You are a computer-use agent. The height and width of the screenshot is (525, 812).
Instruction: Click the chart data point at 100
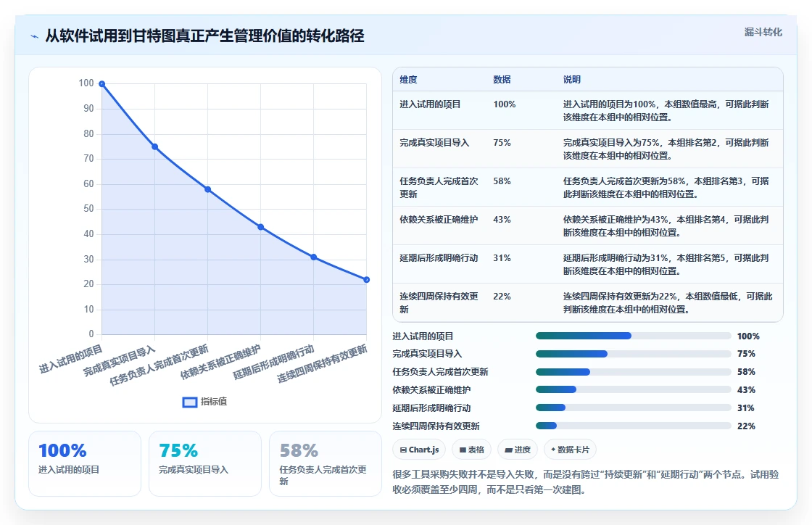point(102,84)
